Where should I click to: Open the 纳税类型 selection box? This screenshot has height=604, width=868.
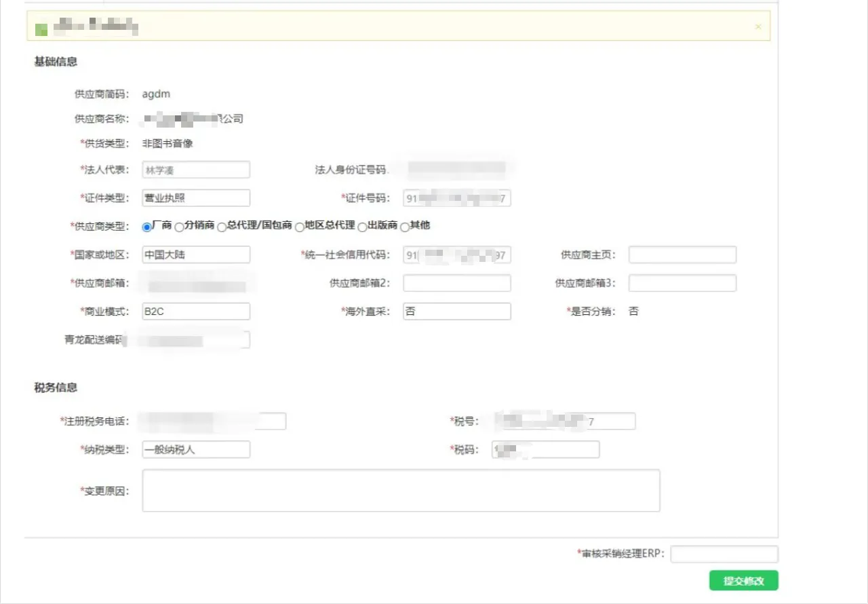click(195, 449)
